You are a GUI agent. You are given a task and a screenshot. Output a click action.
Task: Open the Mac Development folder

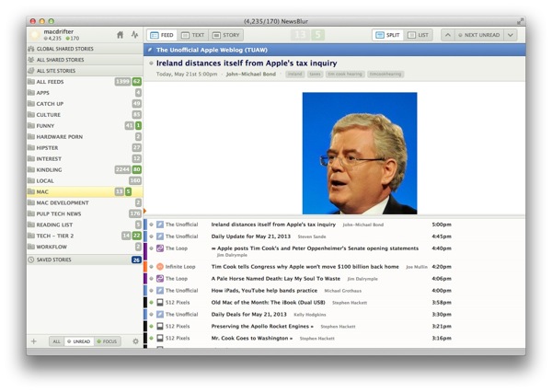tap(85, 202)
